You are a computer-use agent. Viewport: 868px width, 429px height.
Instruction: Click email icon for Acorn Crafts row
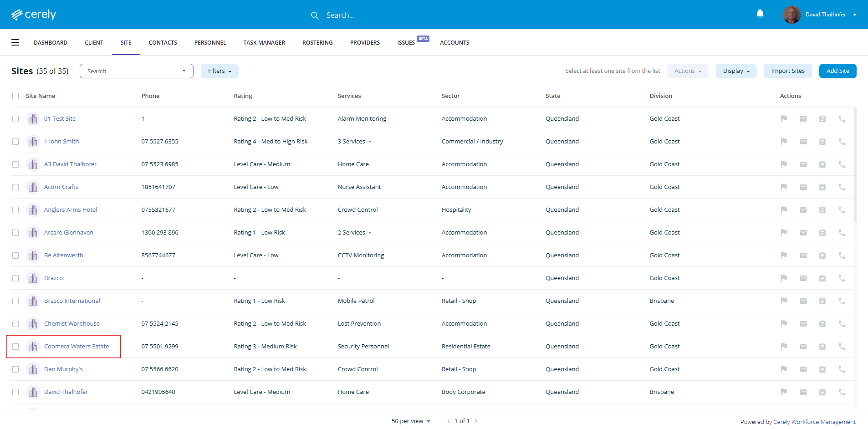coord(803,187)
